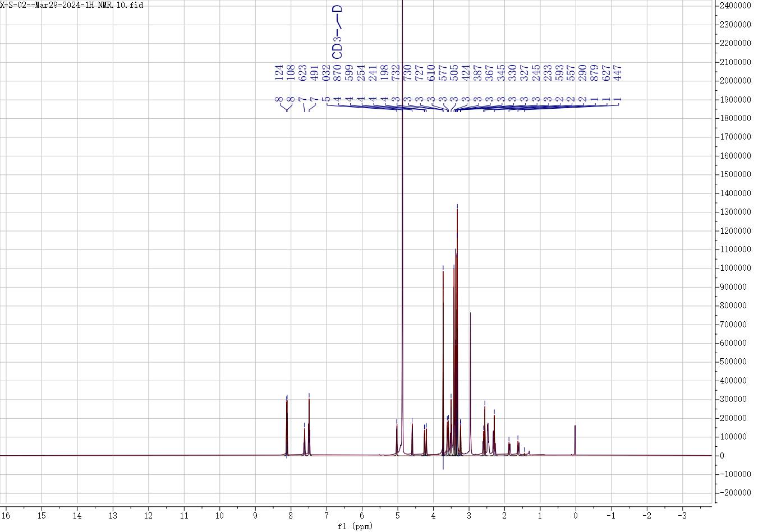This screenshot has width=763, height=532.
Task: Click the f1 (ppm) axis title
Action: (x=356, y=526)
